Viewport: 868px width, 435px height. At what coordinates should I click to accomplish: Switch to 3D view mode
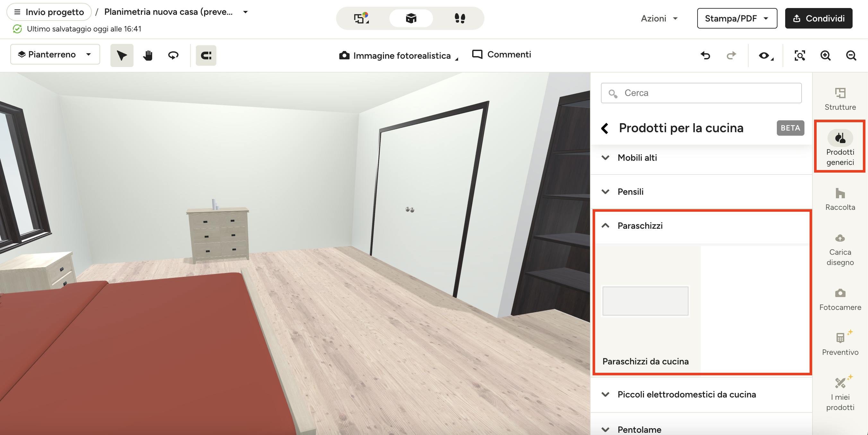411,18
